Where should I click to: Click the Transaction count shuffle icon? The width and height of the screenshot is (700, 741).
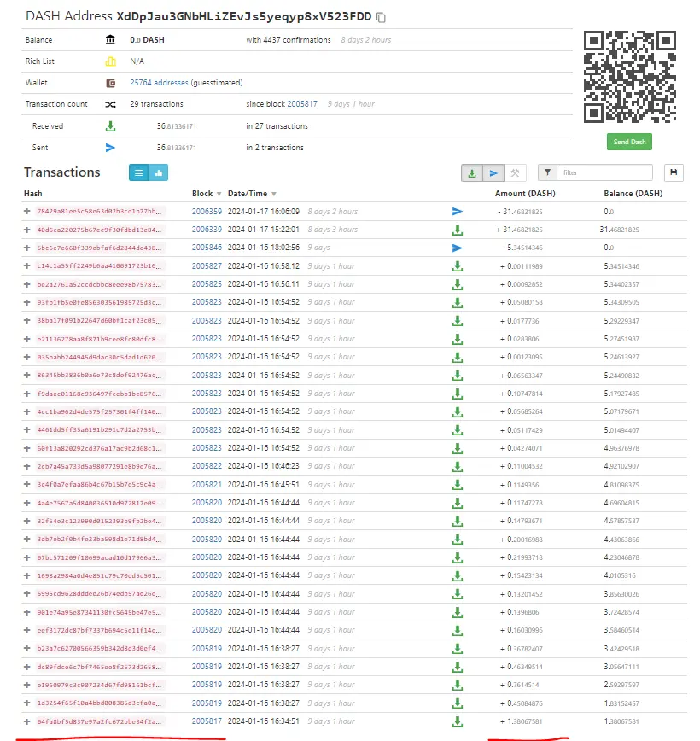coord(110,104)
